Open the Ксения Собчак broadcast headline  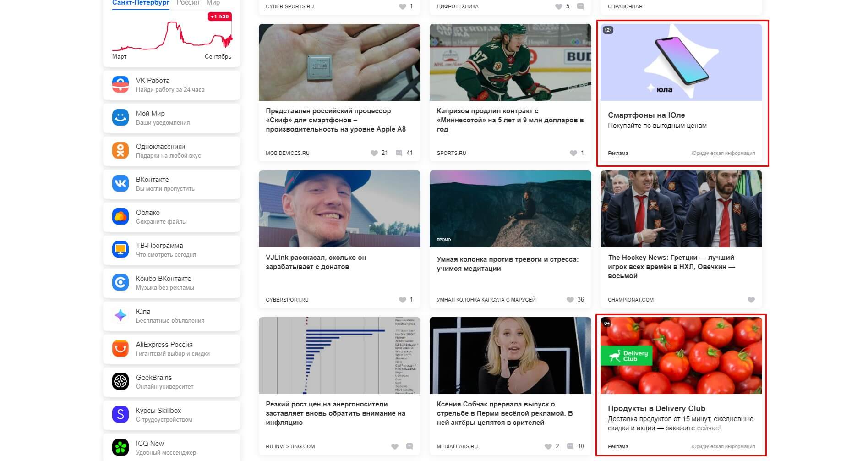[505, 413]
